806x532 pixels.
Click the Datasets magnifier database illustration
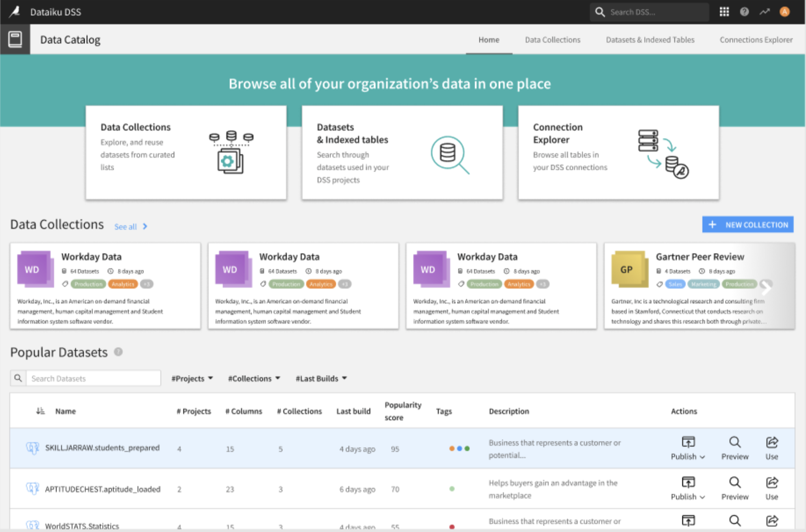coord(450,155)
